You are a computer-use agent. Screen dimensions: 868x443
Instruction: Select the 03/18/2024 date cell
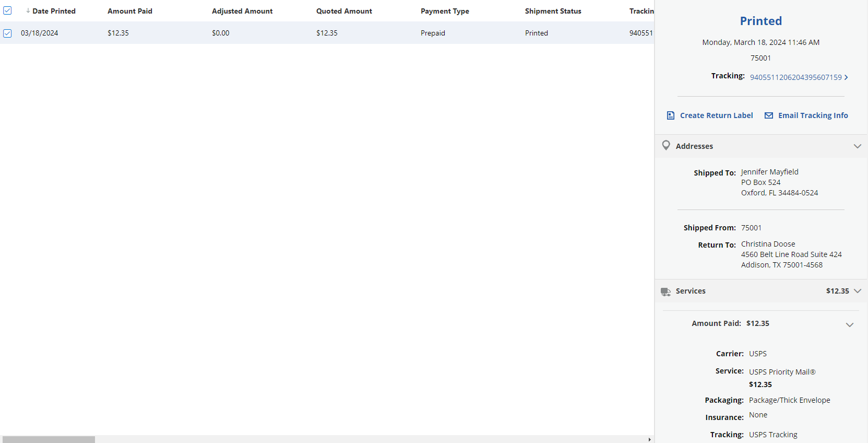[x=40, y=33]
